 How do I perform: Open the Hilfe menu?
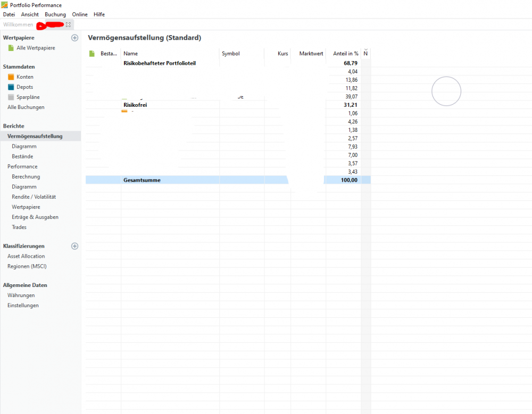pyautogui.click(x=99, y=14)
